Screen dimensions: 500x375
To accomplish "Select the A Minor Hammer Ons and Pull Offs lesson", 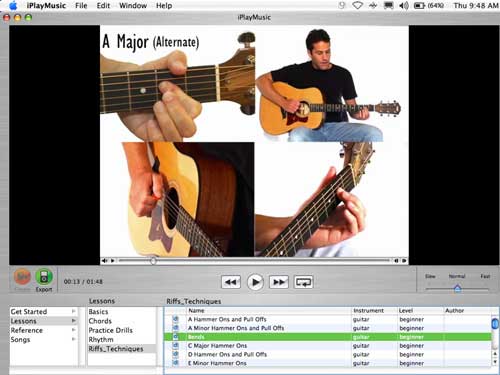I will [328, 328].
